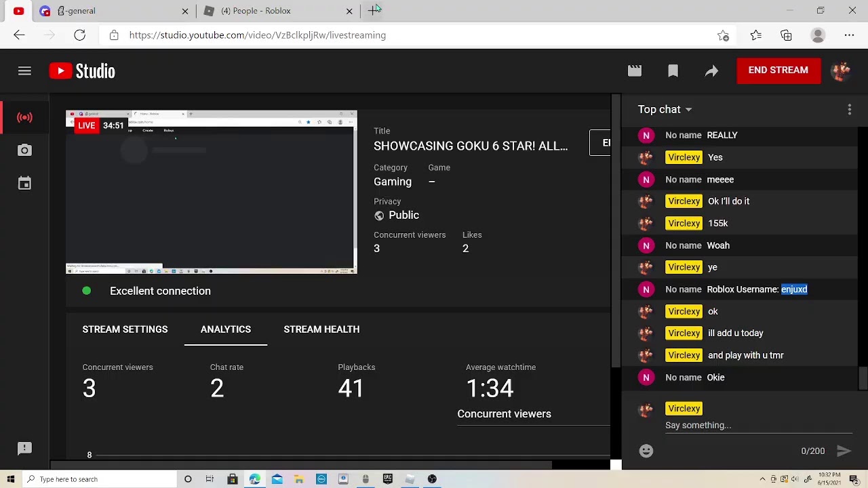
Task: Switch to the Stream Health tab
Action: [x=321, y=329]
